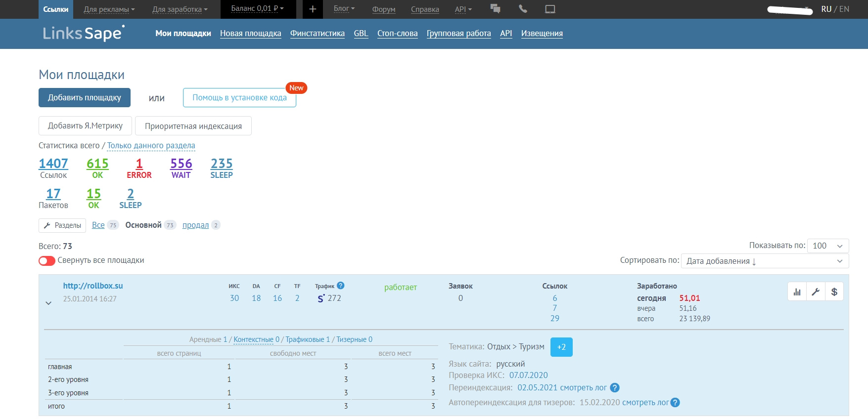This screenshot has height=419, width=868.
Task: Click the 'Добавить площадку' button
Action: coord(85,98)
